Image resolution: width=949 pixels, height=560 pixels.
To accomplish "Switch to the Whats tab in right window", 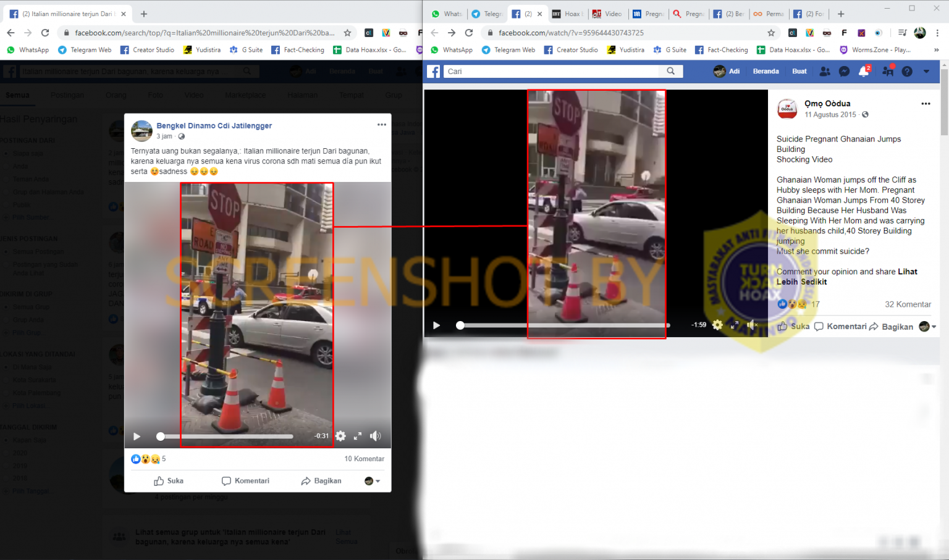I will (447, 14).
